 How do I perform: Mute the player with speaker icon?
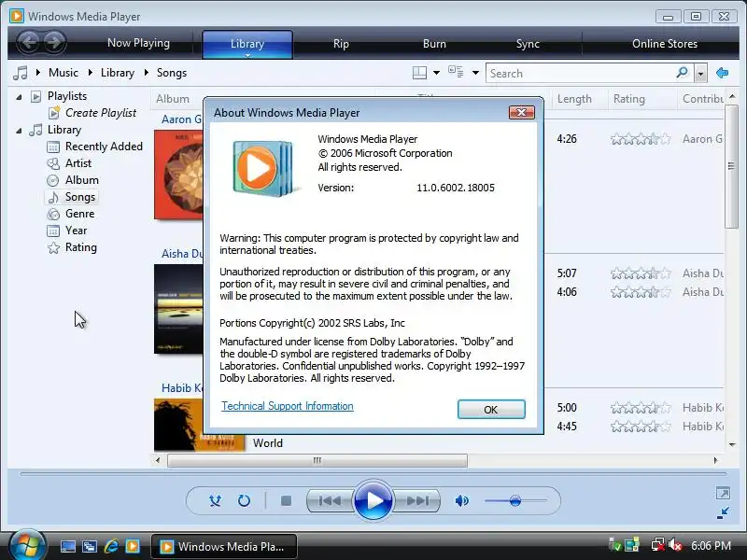(461, 501)
